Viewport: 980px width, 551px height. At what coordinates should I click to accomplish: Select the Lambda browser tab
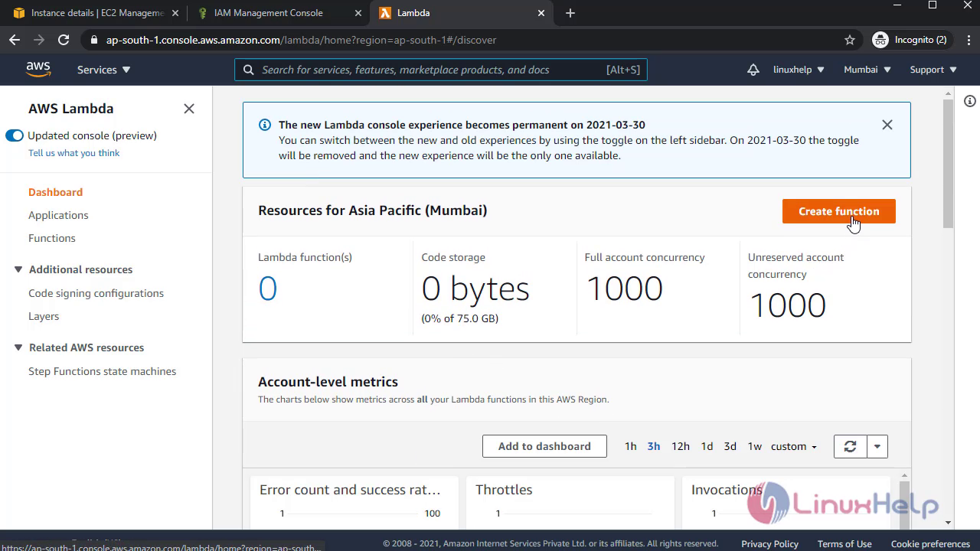tap(462, 13)
